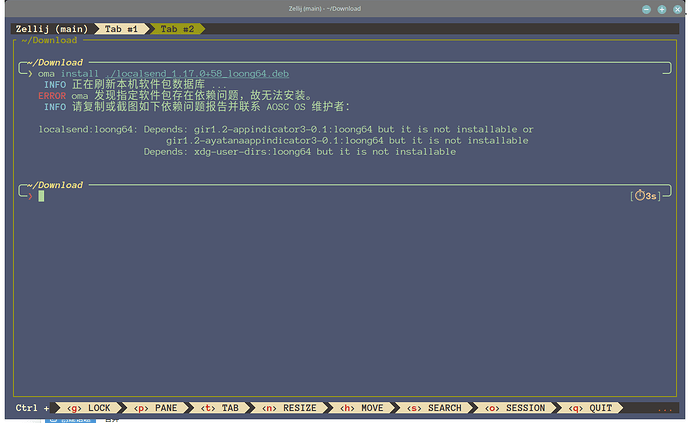Screen dimensions: 690x423
Task: Click the ellipsis at status bar end
Action: (665, 409)
